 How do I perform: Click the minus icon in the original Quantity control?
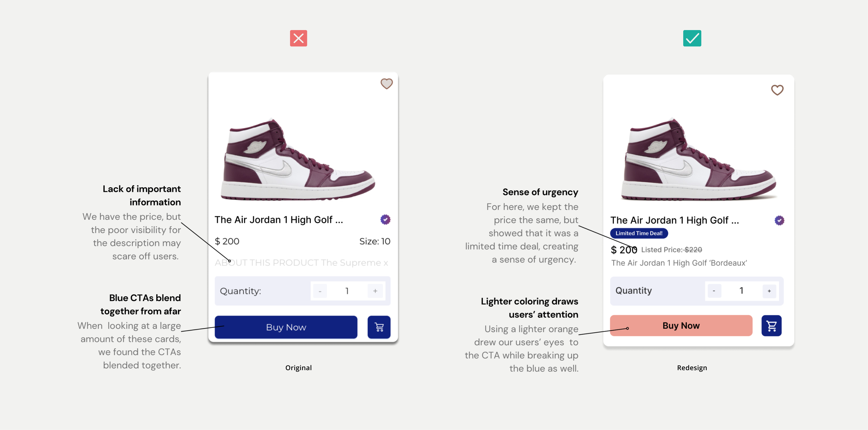click(x=320, y=291)
